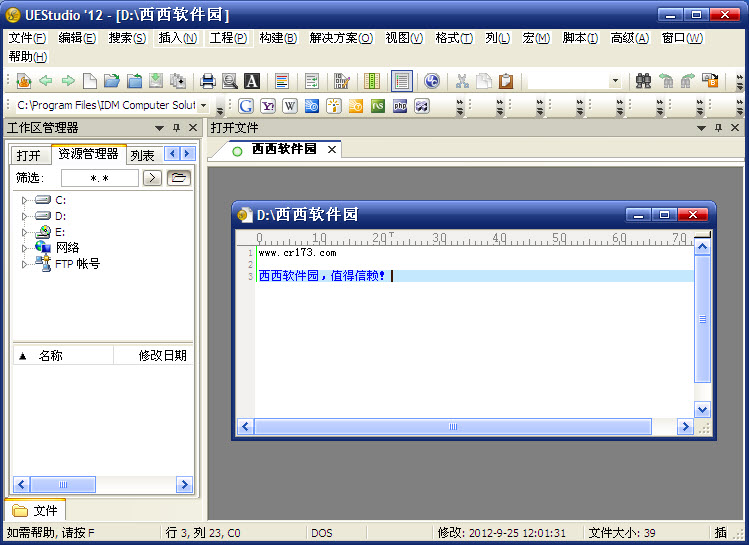Click the PHP documentation icon
The height and width of the screenshot is (545, 749).
(x=400, y=106)
